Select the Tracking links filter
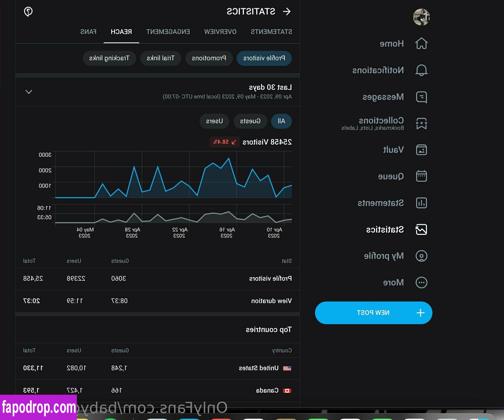504x420 pixels. (x=109, y=58)
